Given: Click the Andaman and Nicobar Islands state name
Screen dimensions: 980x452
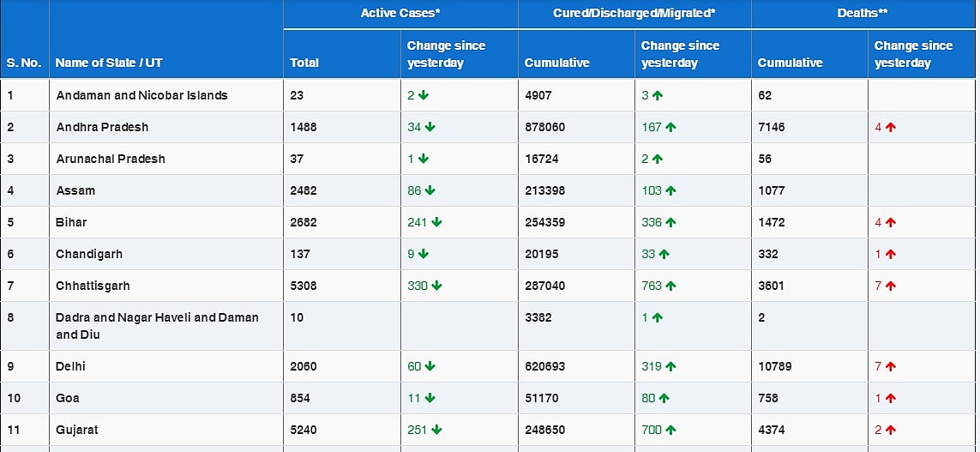Looking at the screenshot, I should tap(141, 95).
